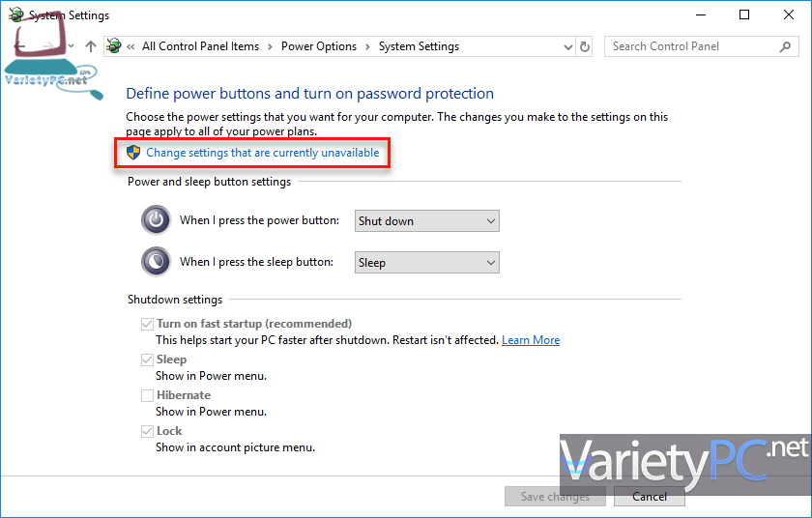Toggle the Turn on fast startup checkbox
812x518 pixels.
tap(148, 324)
